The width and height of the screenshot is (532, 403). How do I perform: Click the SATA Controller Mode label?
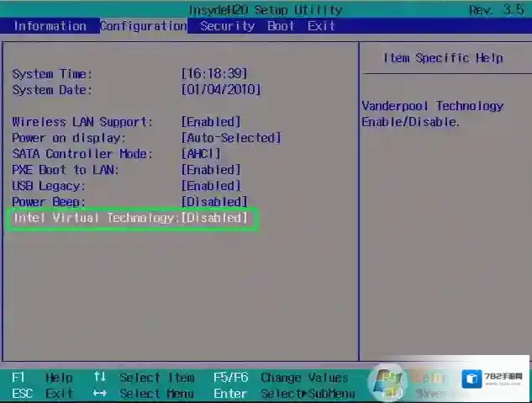(x=82, y=154)
